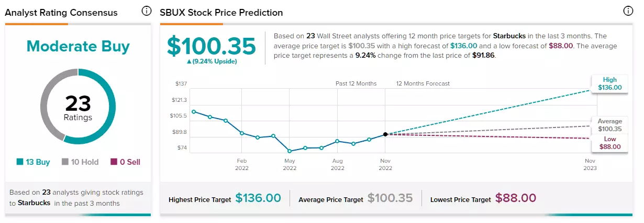Click the teal Buy legend square
The image size is (644, 223).
20,162
